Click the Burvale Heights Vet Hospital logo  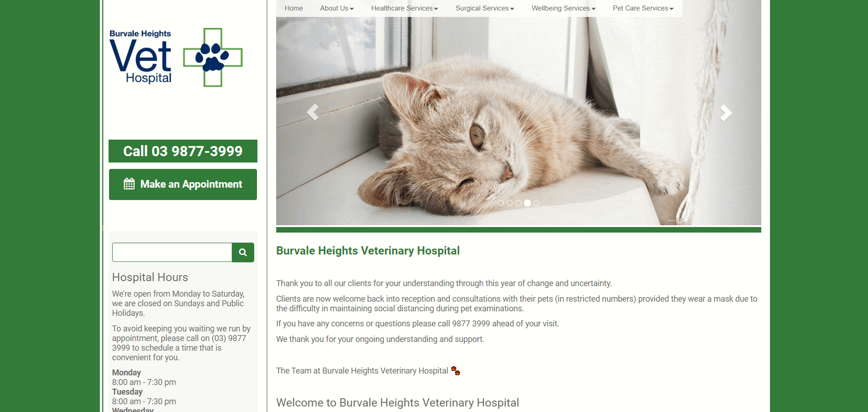(176, 58)
